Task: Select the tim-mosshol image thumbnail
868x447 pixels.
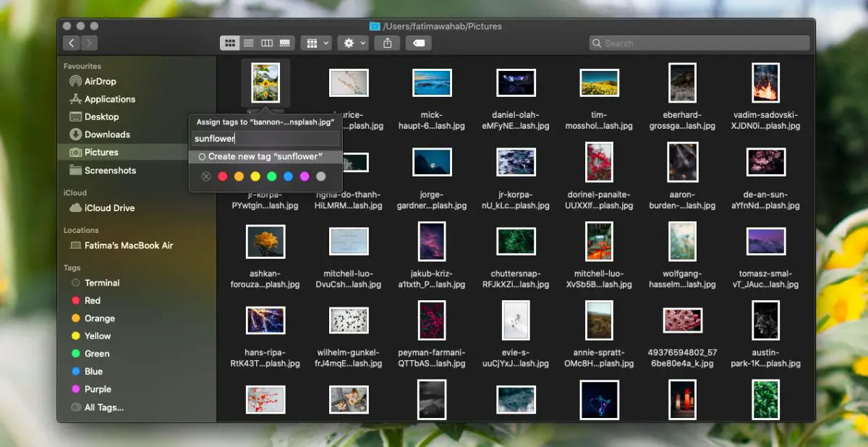Action: click(600, 82)
